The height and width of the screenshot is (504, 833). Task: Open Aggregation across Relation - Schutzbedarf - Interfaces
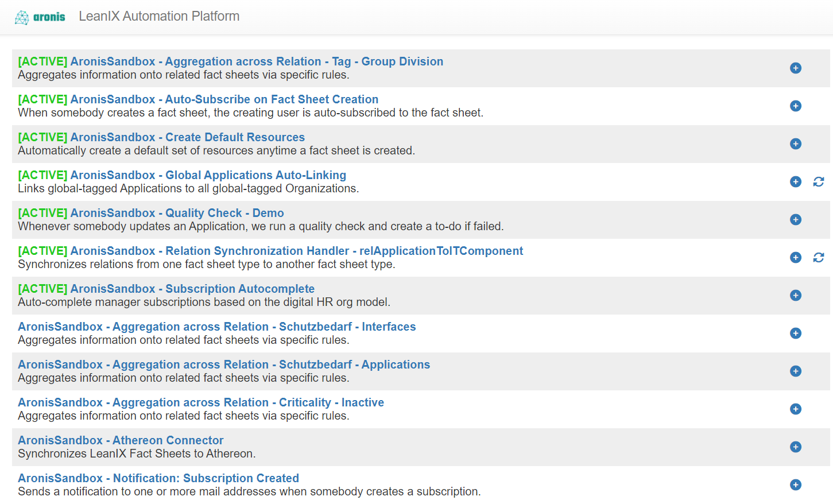[x=217, y=327]
